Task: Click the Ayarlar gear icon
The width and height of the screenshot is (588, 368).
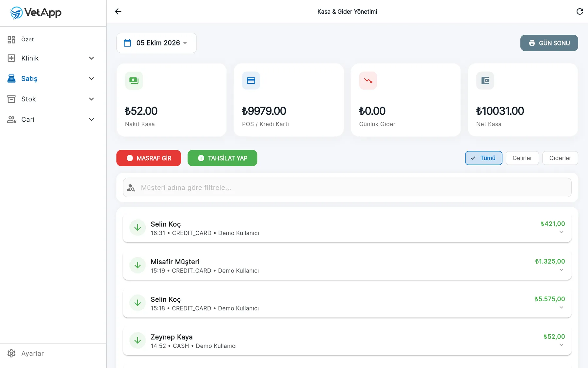Action: coord(11,353)
